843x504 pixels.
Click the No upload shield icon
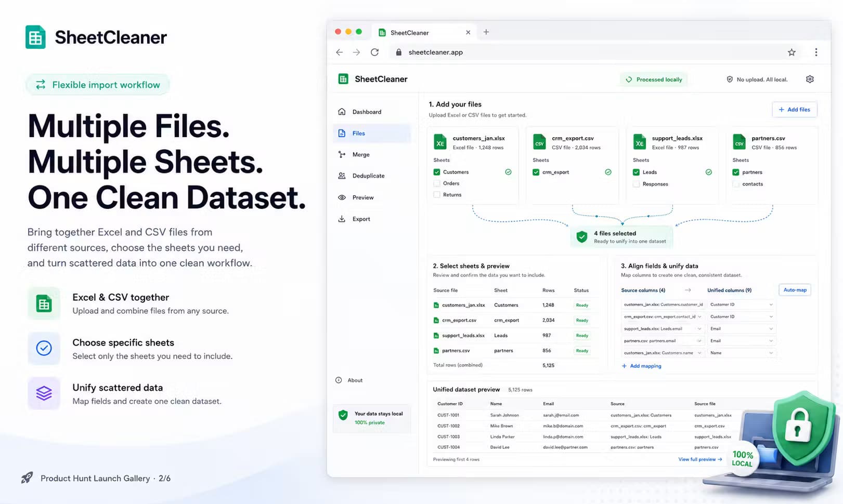(x=730, y=79)
